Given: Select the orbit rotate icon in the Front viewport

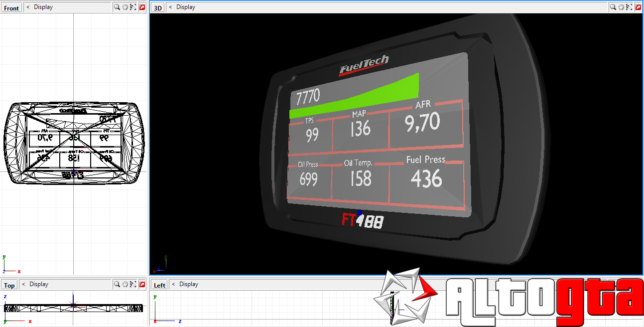Looking at the screenshot, I should (x=132, y=7).
